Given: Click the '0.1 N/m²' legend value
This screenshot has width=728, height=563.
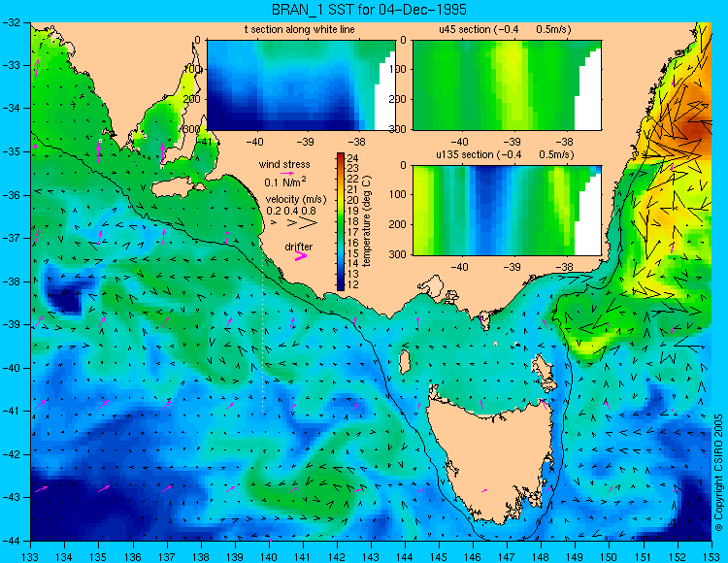Looking at the screenshot, I should 285,182.
